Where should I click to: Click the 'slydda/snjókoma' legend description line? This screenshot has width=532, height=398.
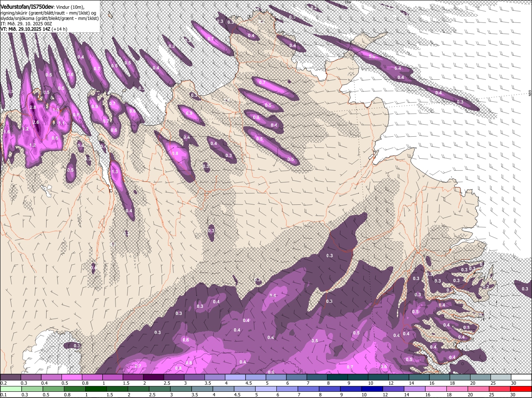[x=49, y=18]
